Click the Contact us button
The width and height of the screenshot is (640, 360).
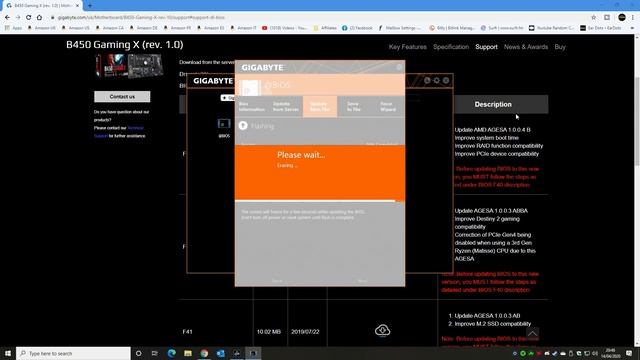coord(122,96)
